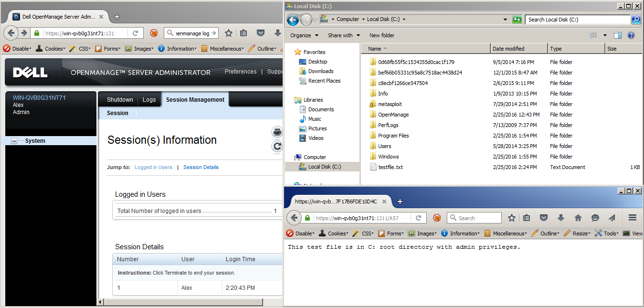Open the view options dropdown arrow in Explorer

click(x=605, y=35)
